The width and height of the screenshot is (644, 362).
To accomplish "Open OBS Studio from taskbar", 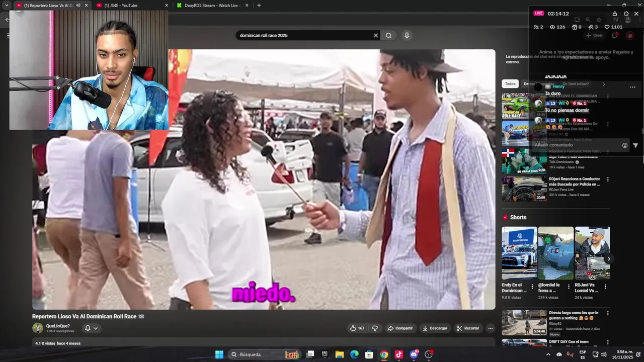I will pos(429,354).
